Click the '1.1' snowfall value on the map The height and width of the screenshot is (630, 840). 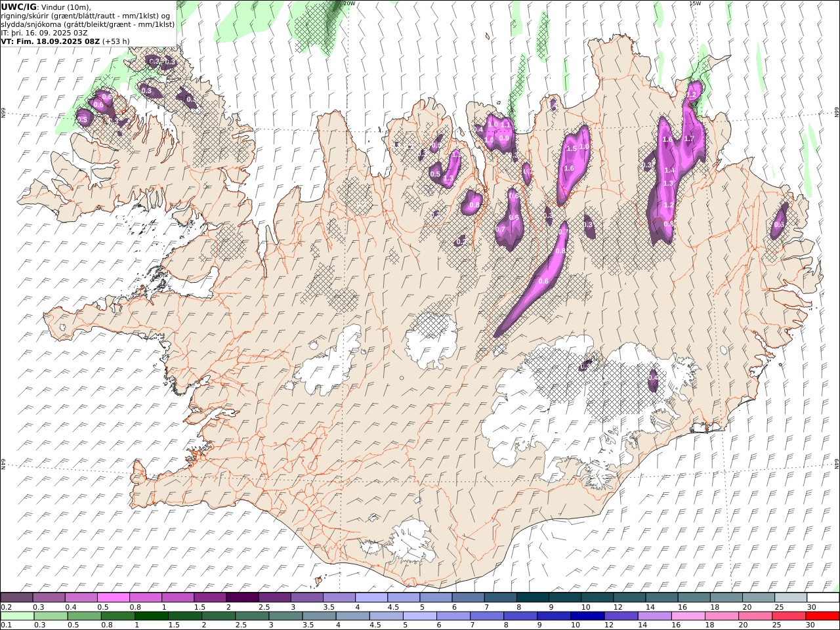point(506,124)
